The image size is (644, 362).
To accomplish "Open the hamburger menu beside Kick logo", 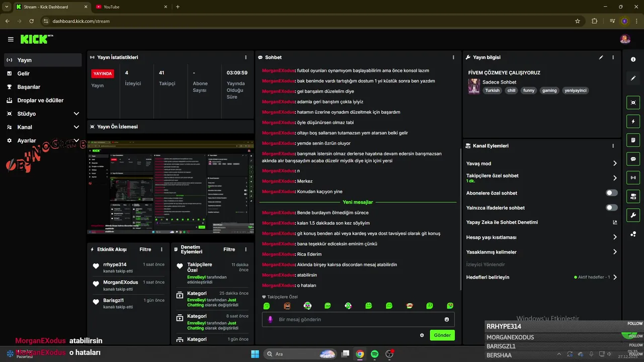I will (11, 39).
